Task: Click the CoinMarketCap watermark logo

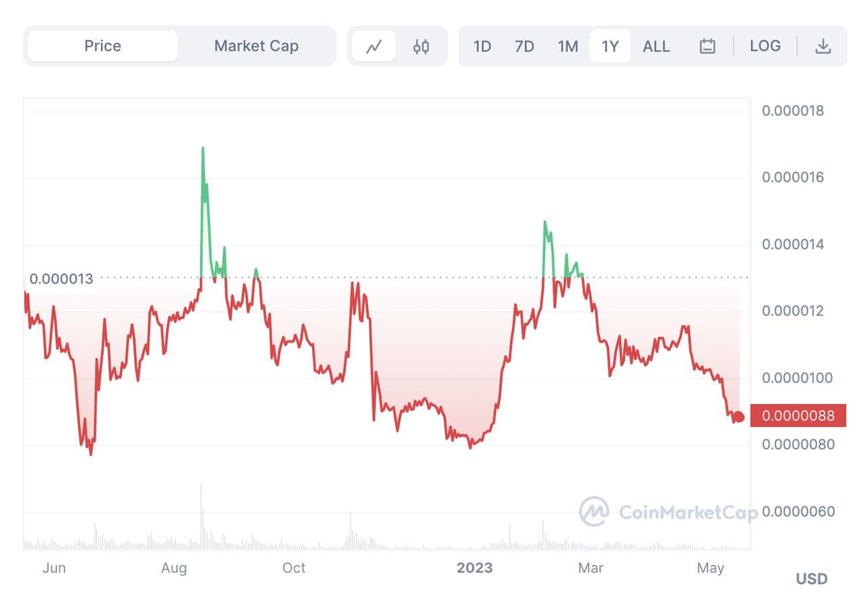Action: coord(593,511)
